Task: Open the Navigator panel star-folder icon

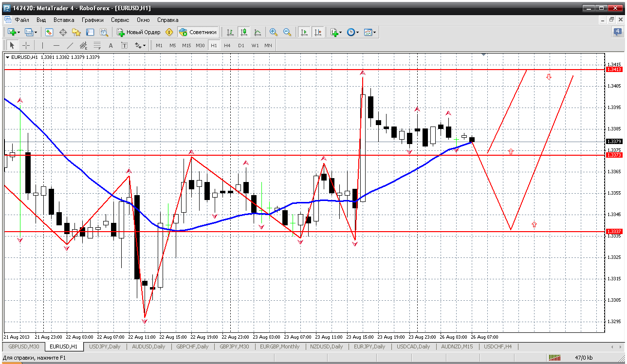Action: tap(76, 32)
